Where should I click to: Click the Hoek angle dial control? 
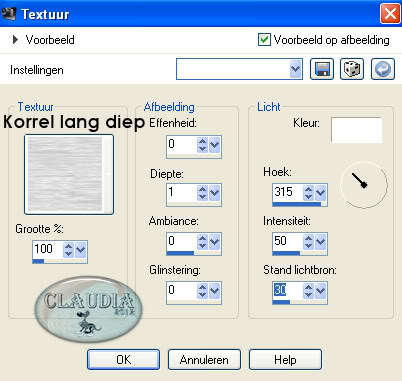364,185
